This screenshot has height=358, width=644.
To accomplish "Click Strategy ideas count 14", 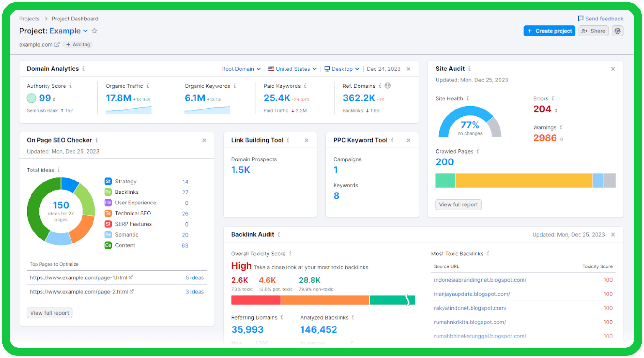I will click(185, 182).
